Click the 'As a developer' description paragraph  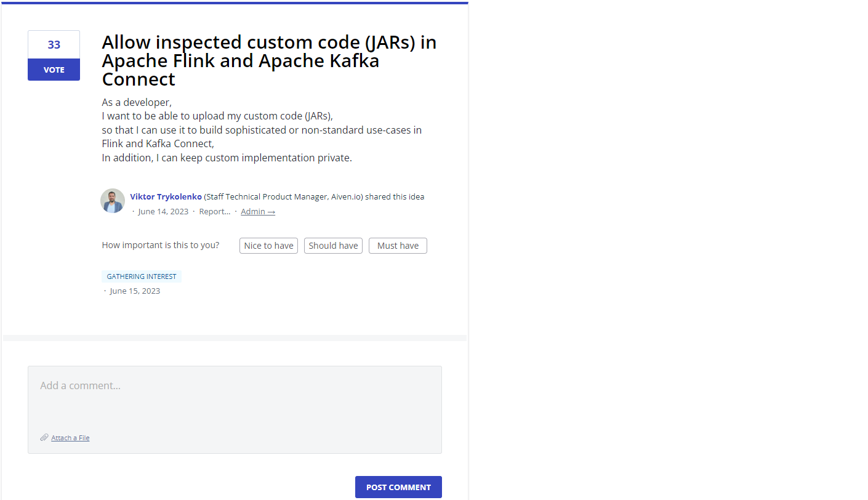[262, 130]
